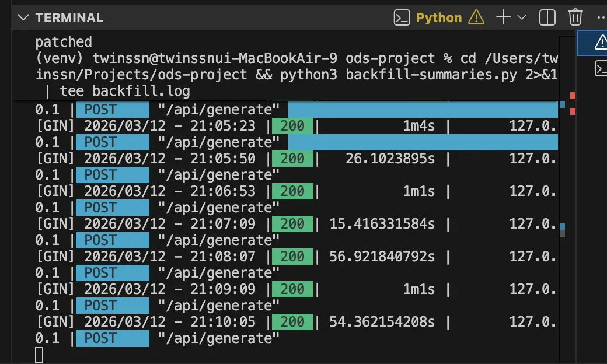Click the '(venv)' prompt prefix

click(x=59, y=58)
